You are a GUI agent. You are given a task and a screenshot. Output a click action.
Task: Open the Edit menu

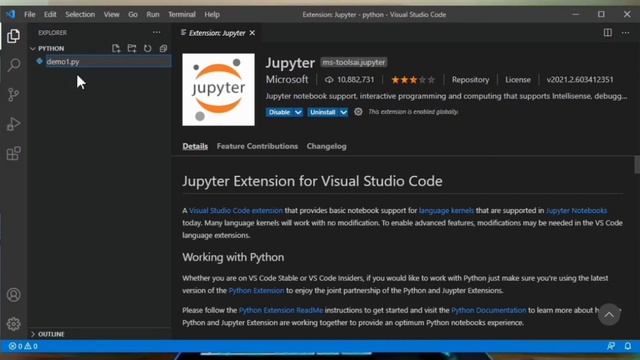pyautogui.click(x=50, y=14)
